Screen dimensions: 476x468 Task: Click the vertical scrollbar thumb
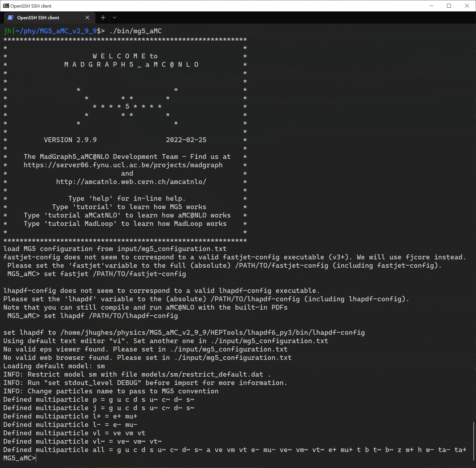(x=474, y=441)
